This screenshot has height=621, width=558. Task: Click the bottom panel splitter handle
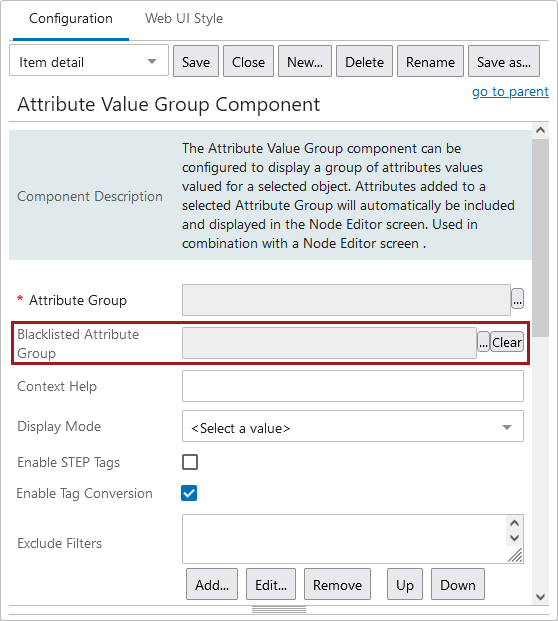point(279,610)
